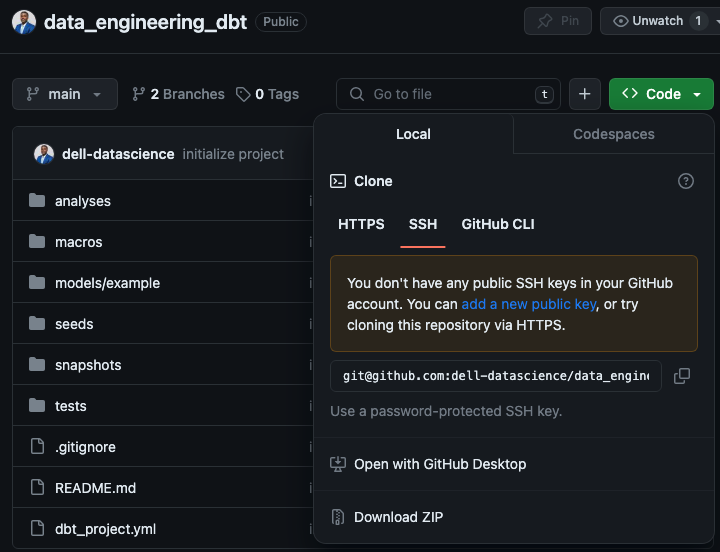Click the magnifier icon in Go to file
This screenshot has width=720, height=552.
pyautogui.click(x=357, y=94)
